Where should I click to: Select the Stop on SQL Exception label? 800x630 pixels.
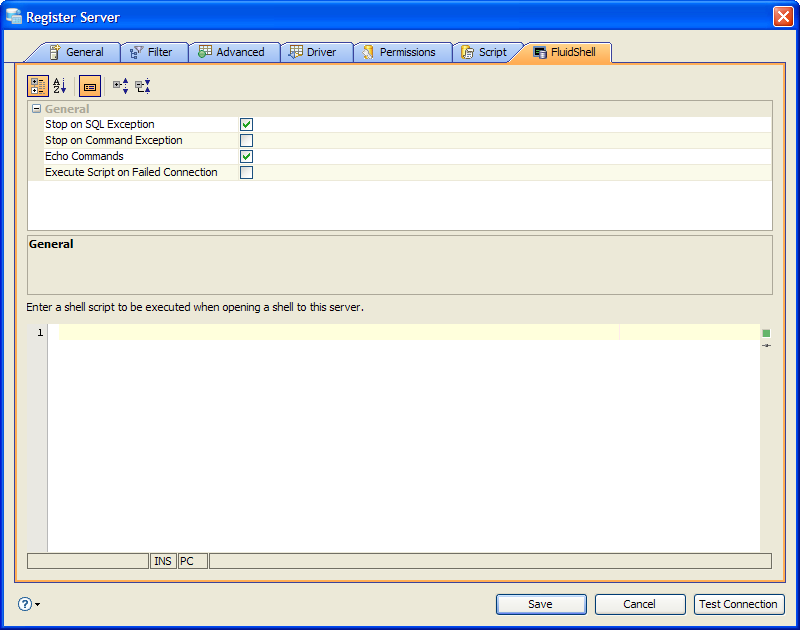point(99,124)
